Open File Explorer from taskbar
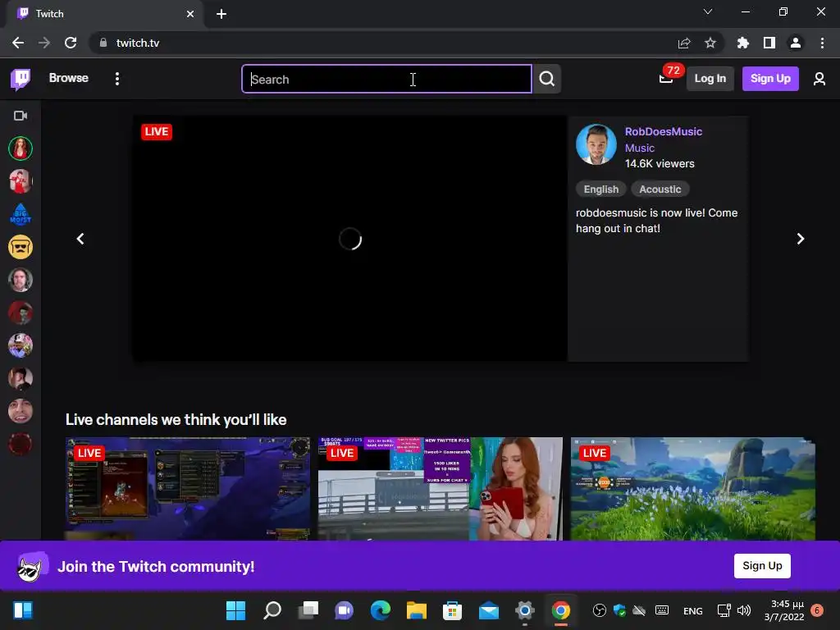This screenshot has width=840, height=630. (x=416, y=610)
